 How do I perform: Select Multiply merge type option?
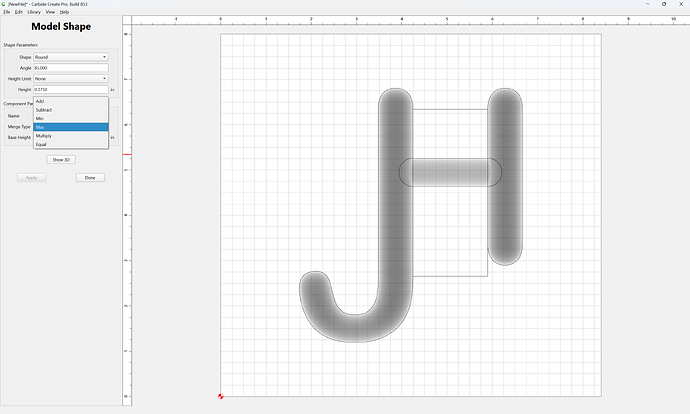coord(71,136)
